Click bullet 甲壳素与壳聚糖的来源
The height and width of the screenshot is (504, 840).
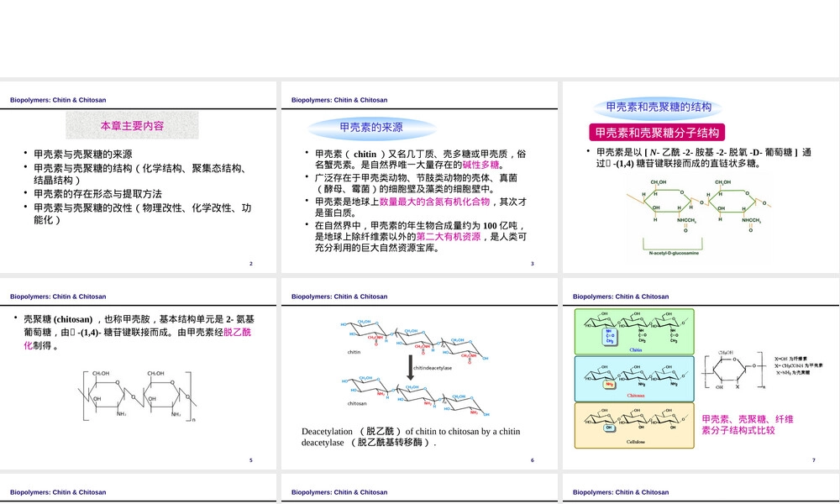(83, 155)
